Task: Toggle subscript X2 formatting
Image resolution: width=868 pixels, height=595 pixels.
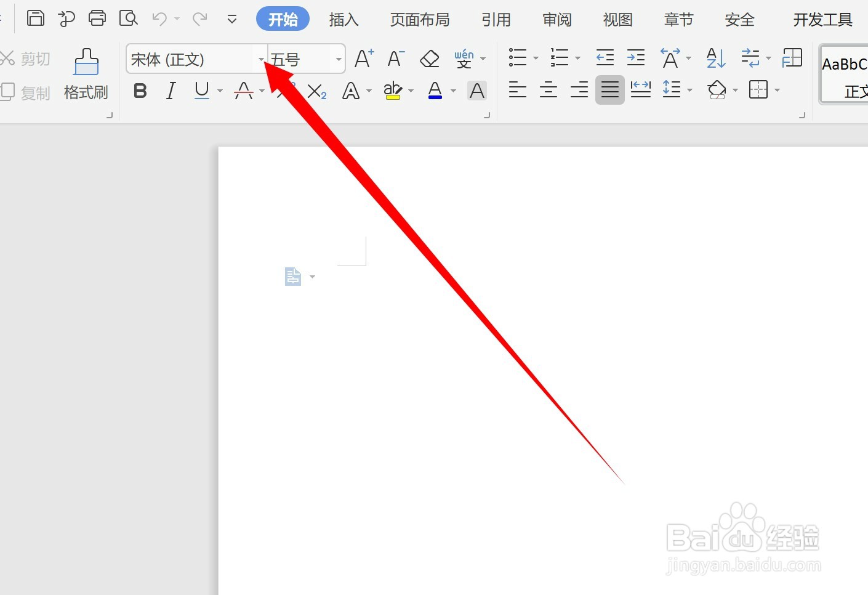Action: click(317, 92)
